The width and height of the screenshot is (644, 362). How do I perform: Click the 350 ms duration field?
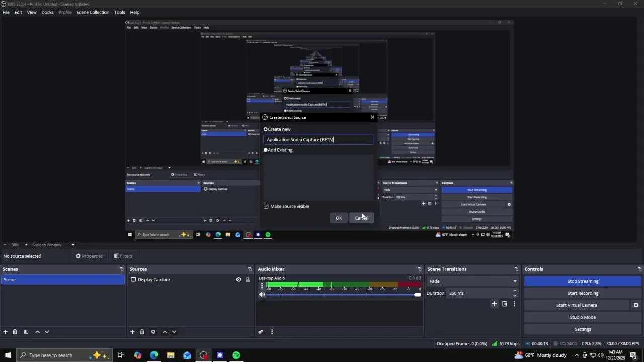(x=478, y=293)
